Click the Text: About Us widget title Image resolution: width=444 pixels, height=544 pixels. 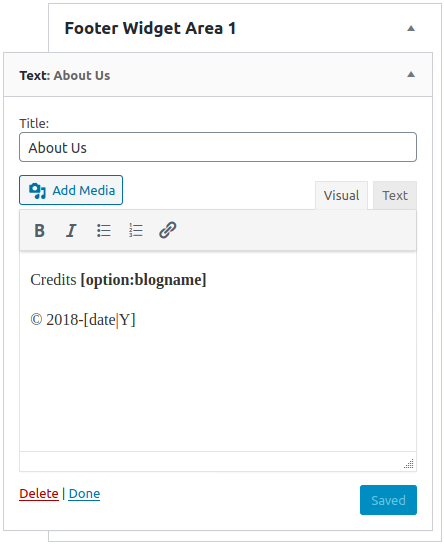tap(65, 75)
